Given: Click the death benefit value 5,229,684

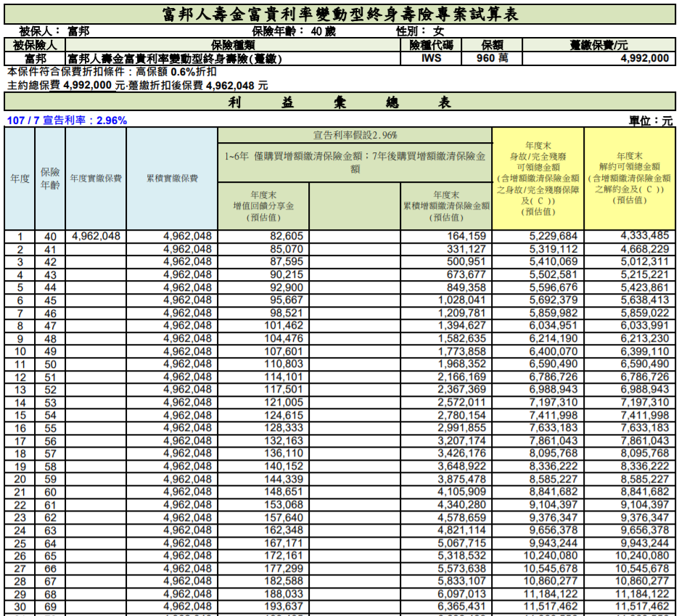Looking at the screenshot, I should tap(553, 236).
